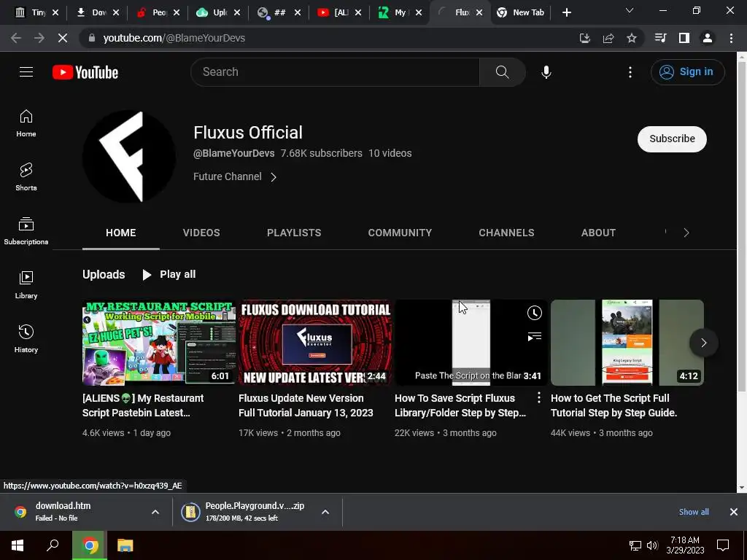Image resolution: width=747 pixels, height=560 pixels.
Task: Expand the Future Channel description chevron
Action: [274, 177]
